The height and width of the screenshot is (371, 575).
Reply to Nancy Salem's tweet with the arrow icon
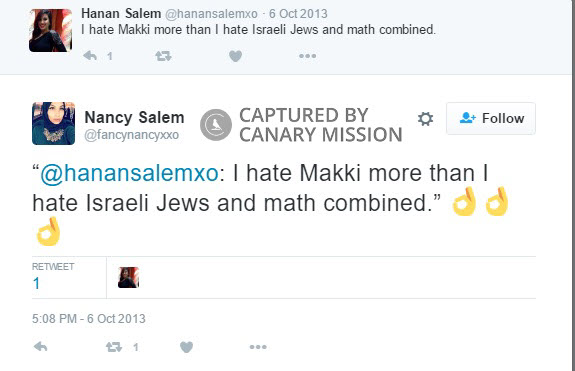pyautogui.click(x=40, y=346)
